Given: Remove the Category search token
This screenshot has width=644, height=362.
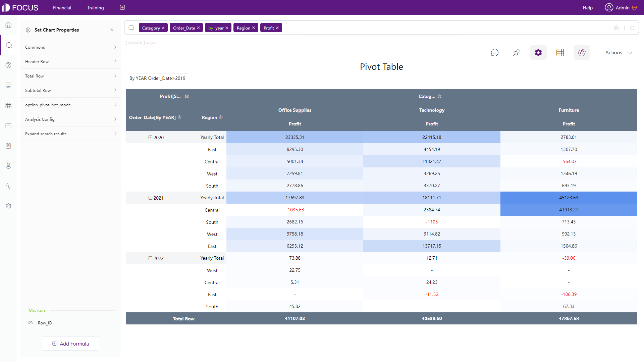Looking at the screenshot, I should click(163, 28).
